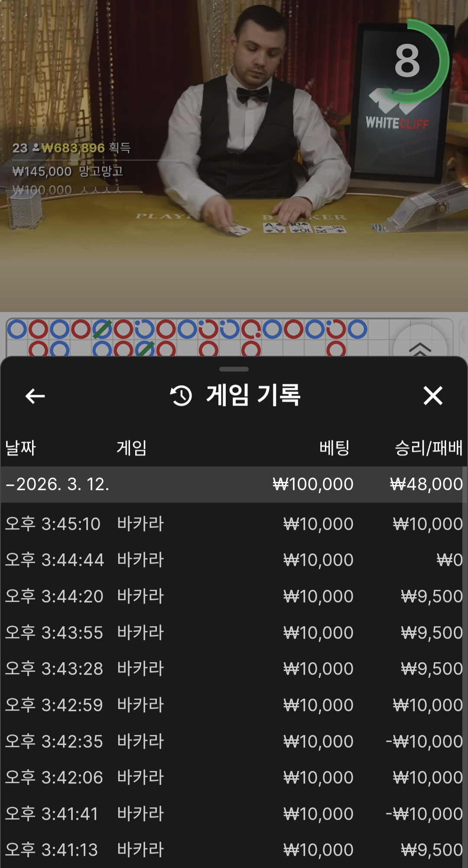Open the 오후 3:42:35 losing round

coord(234,741)
